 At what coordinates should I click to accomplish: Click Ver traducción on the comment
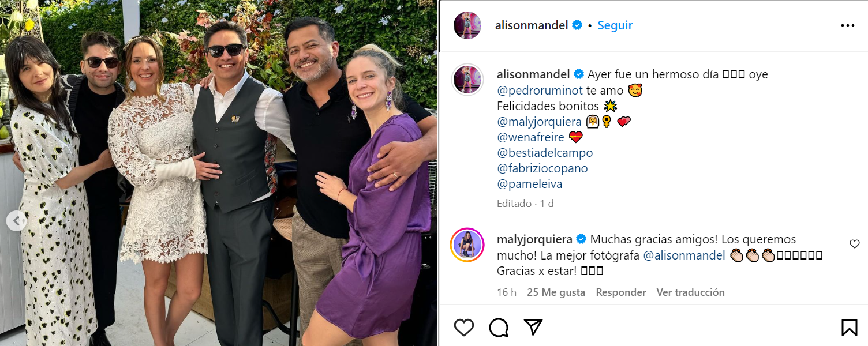[x=690, y=292]
